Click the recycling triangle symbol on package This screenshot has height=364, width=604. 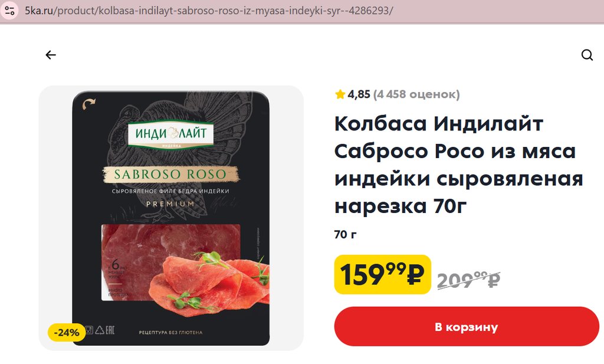click(x=100, y=330)
